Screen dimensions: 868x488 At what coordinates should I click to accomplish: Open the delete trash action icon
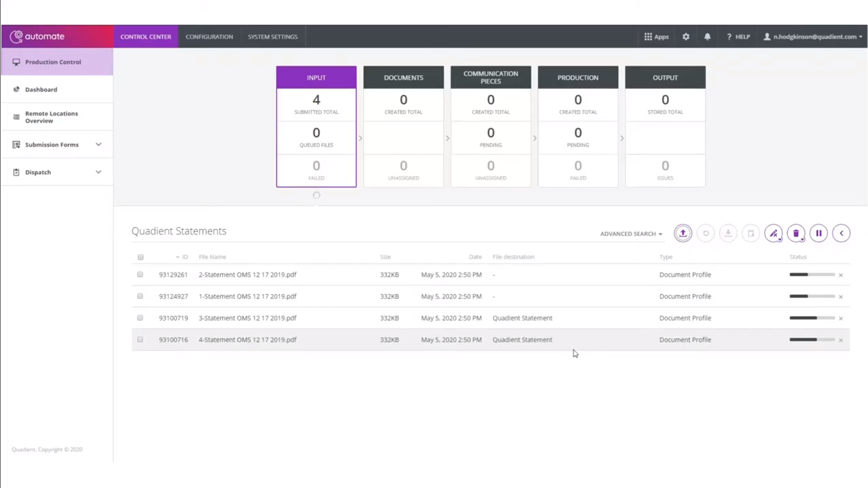tap(796, 233)
